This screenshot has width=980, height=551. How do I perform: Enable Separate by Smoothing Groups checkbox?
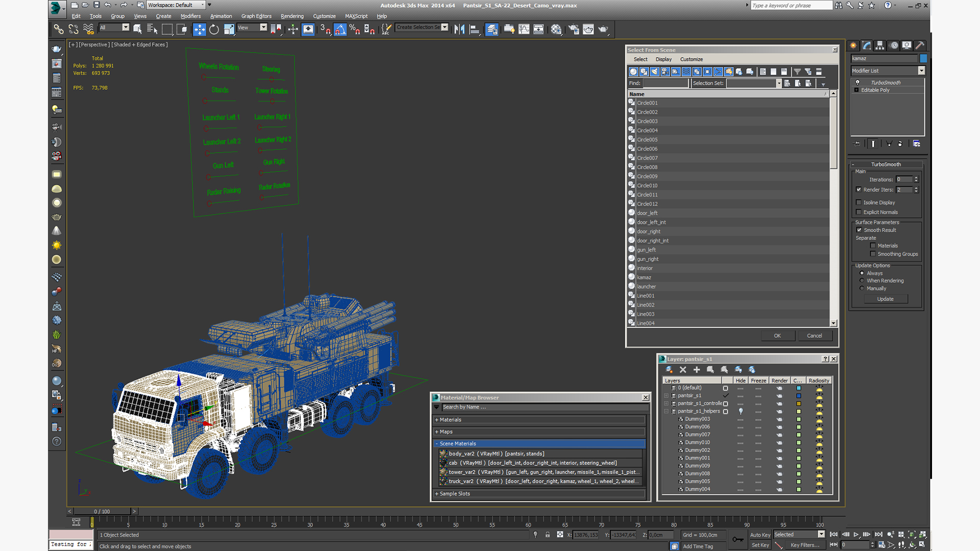(x=873, y=254)
